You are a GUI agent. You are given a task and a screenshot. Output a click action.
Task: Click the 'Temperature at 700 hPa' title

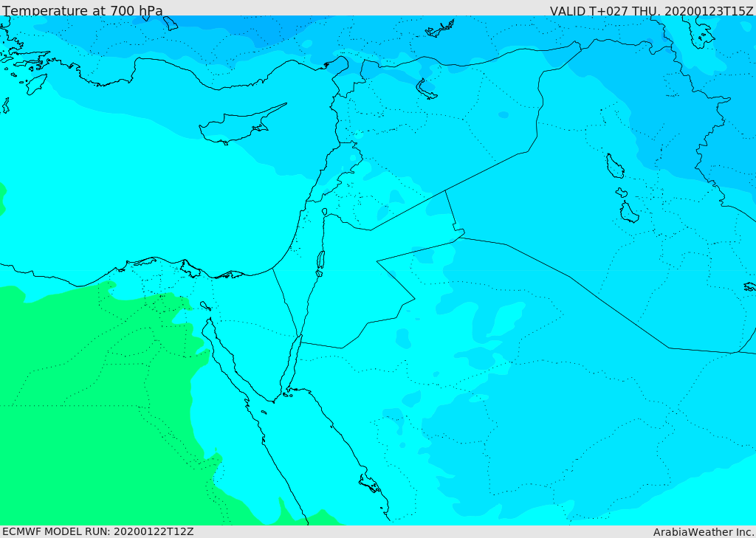(x=83, y=10)
